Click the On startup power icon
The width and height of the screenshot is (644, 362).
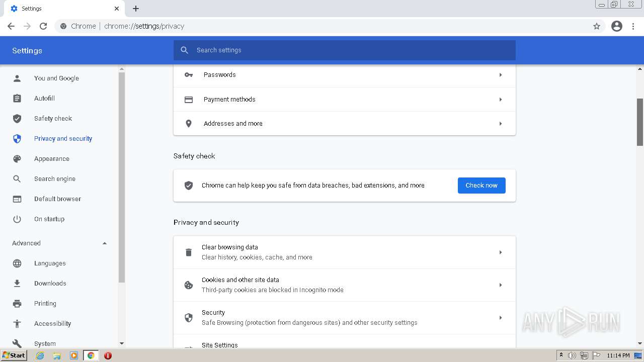click(x=17, y=219)
